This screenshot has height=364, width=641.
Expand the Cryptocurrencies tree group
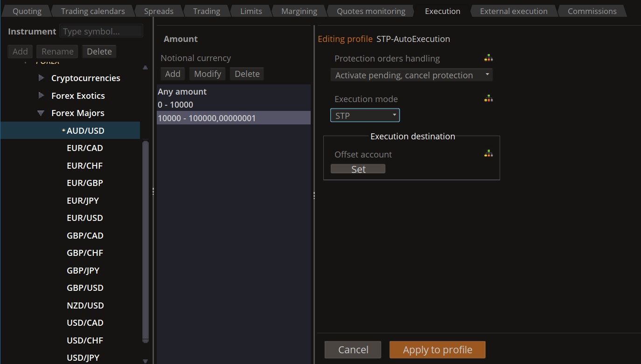click(41, 78)
